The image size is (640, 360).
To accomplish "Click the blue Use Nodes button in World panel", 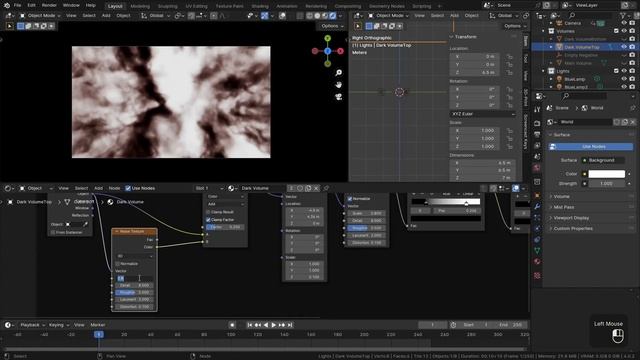I will coord(591,147).
